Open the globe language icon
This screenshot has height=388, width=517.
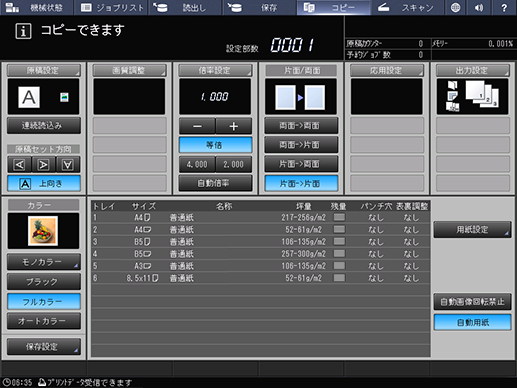[455, 7]
